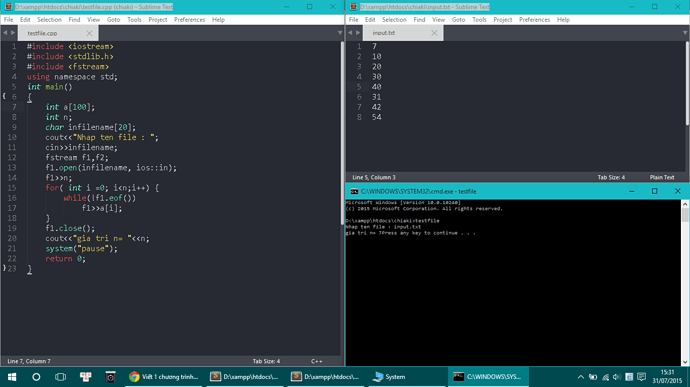Open File menu in input.txt window

click(x=353, y=20)
